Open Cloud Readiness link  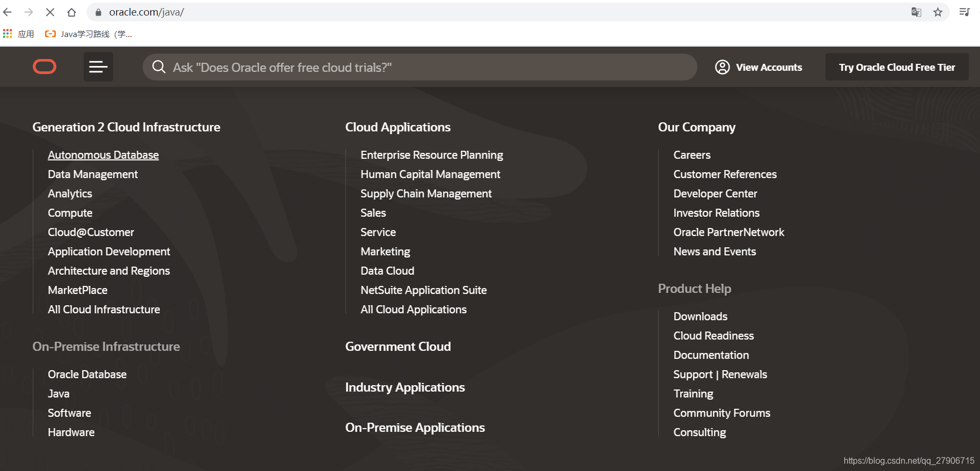(714, 336)
